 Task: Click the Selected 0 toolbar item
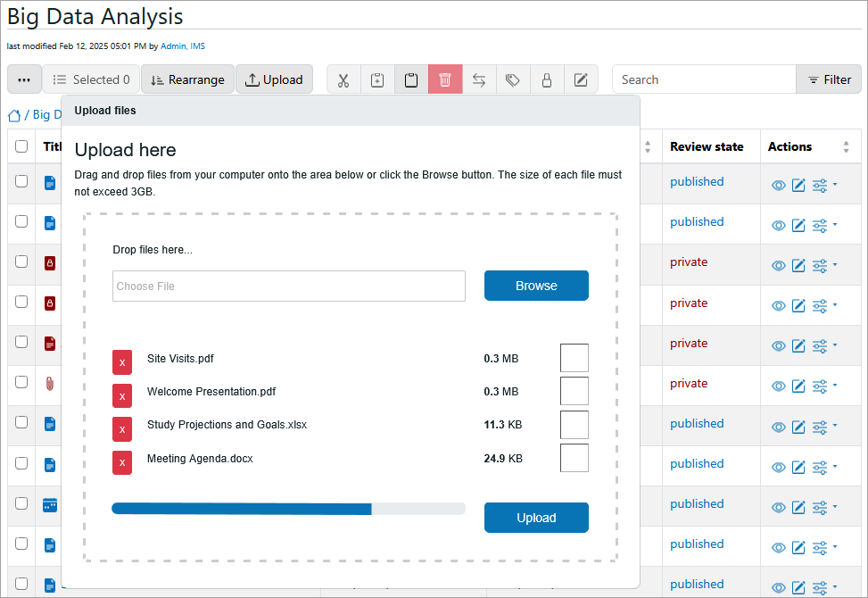pos(91,79)
